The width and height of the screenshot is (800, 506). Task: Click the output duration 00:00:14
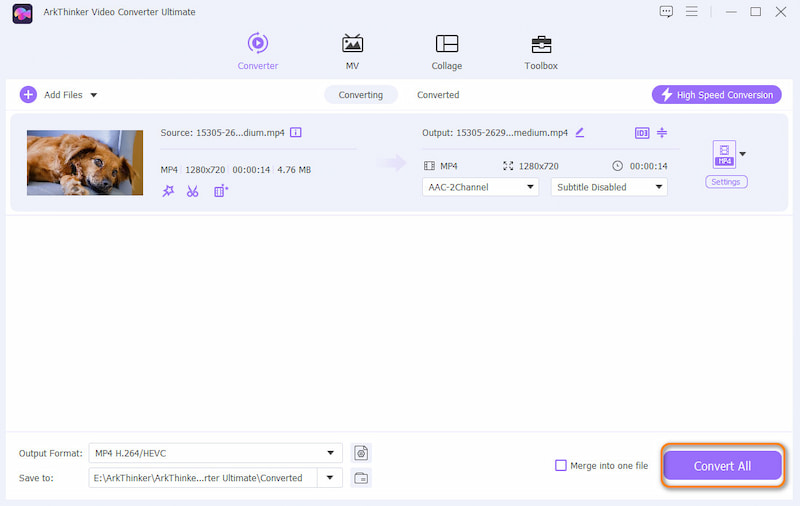click(x=648, y=166)
